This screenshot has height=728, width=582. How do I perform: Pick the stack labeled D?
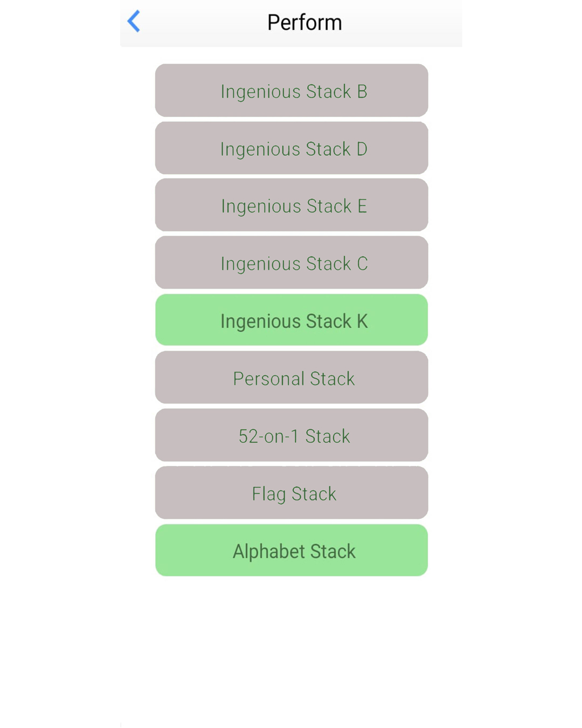tap(292, 148)
